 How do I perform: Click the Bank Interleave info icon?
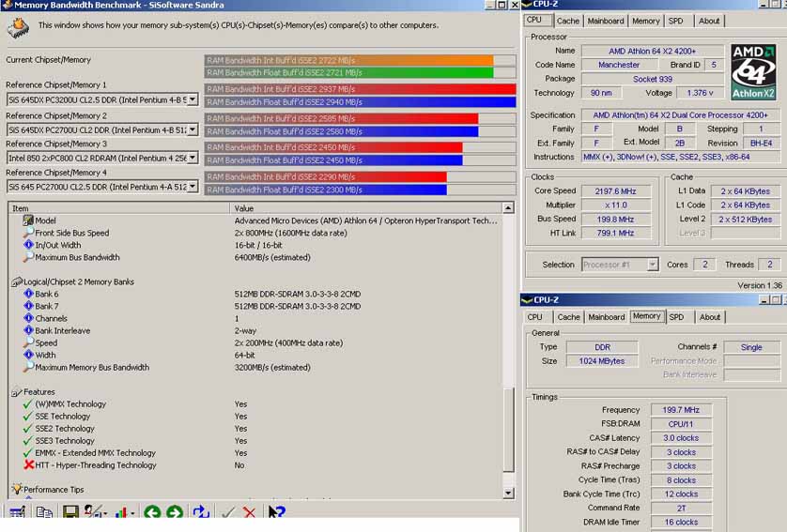pos(28,330)
